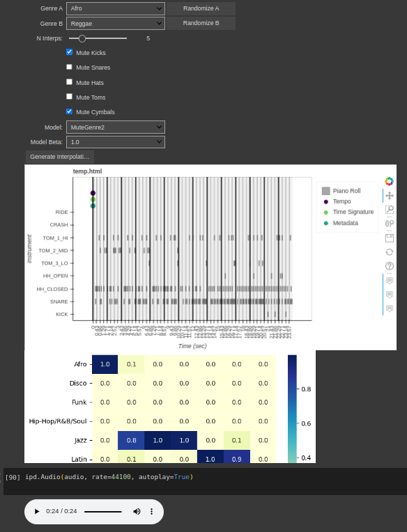Viewport: 407px width, 532px height.
Task: Reset the plot view
Action: (390, 252)
